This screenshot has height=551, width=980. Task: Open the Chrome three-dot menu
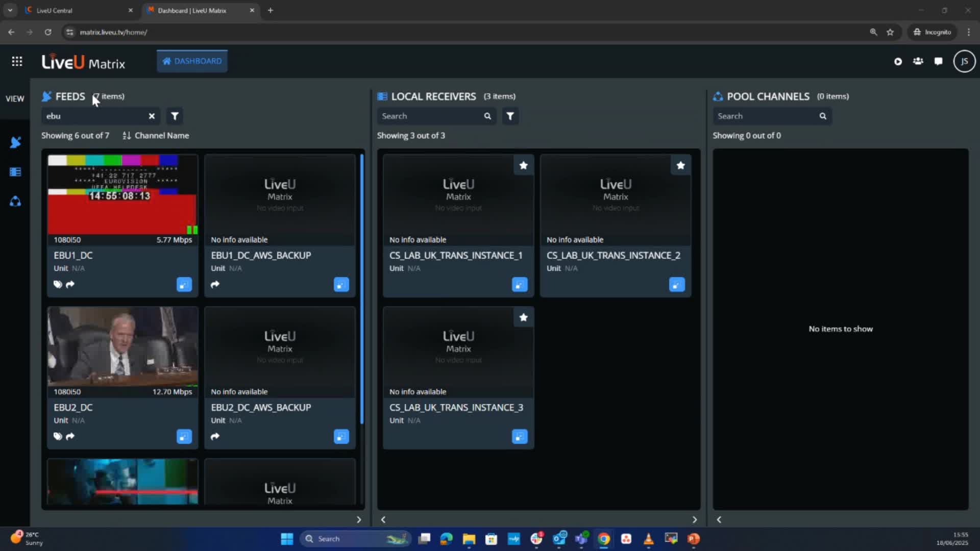(969, 32)
